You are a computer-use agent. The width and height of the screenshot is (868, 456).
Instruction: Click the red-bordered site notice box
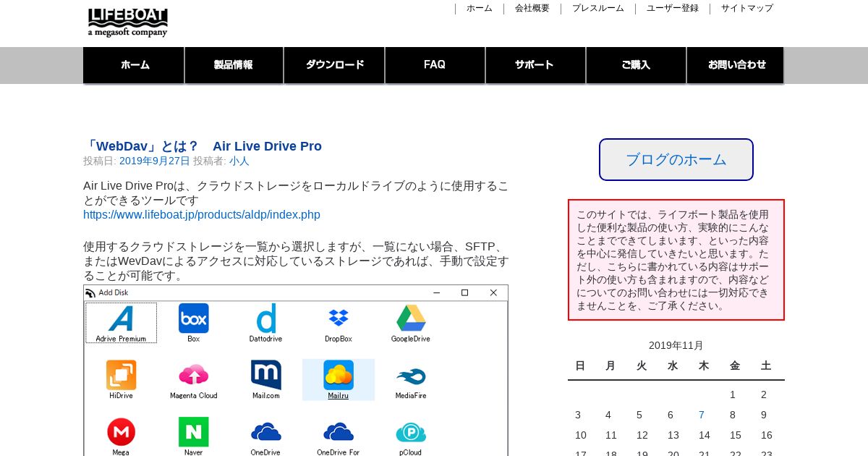pos(676,260)
